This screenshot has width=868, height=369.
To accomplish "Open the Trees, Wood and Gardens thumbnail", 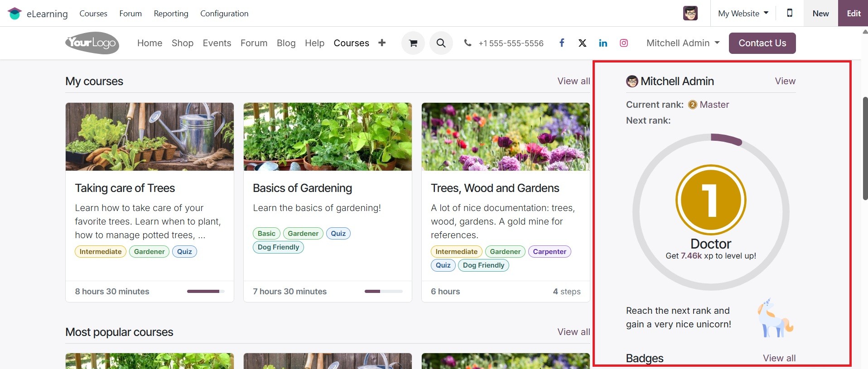I will pyautogui.click(x=506, y=137).
